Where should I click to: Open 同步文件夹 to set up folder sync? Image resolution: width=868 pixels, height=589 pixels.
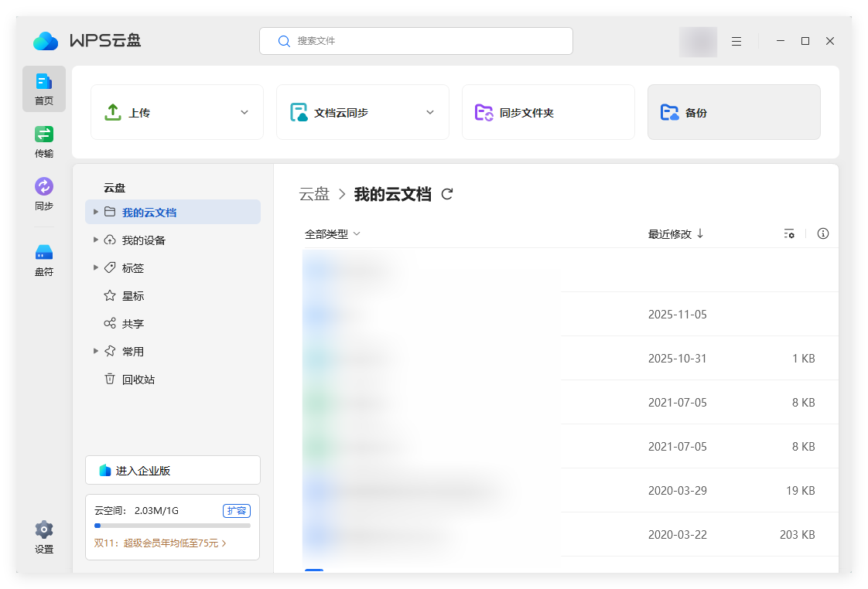(548, 111)
